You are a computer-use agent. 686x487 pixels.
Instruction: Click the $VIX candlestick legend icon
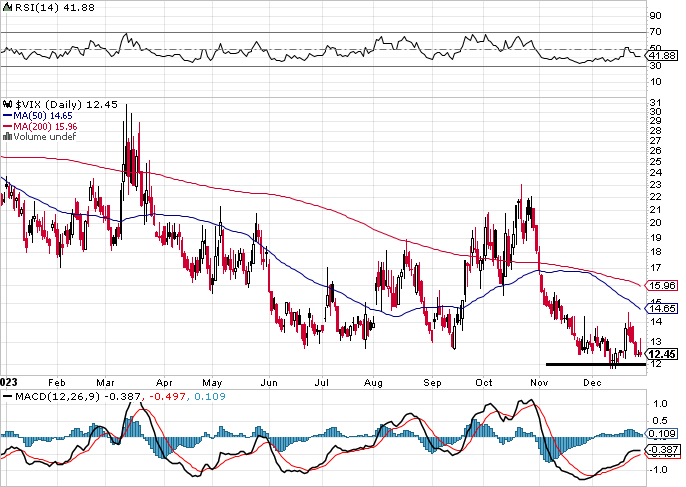pyautogui.click(x=8, y=104)
